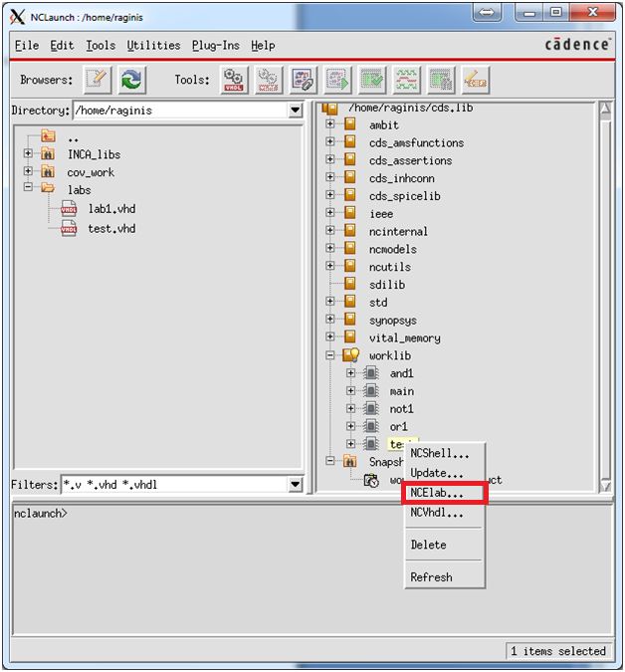Choose Refresh from the context menu

pos(444,577)
